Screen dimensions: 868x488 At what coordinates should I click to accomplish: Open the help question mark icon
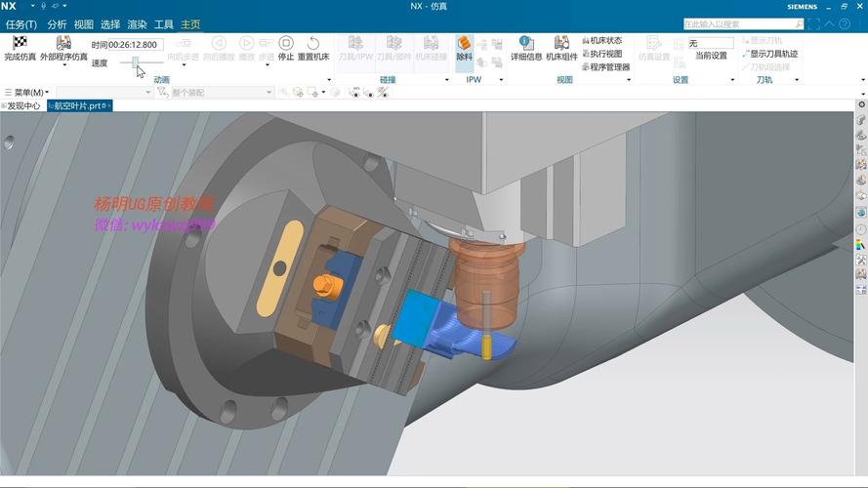[845, 23]
